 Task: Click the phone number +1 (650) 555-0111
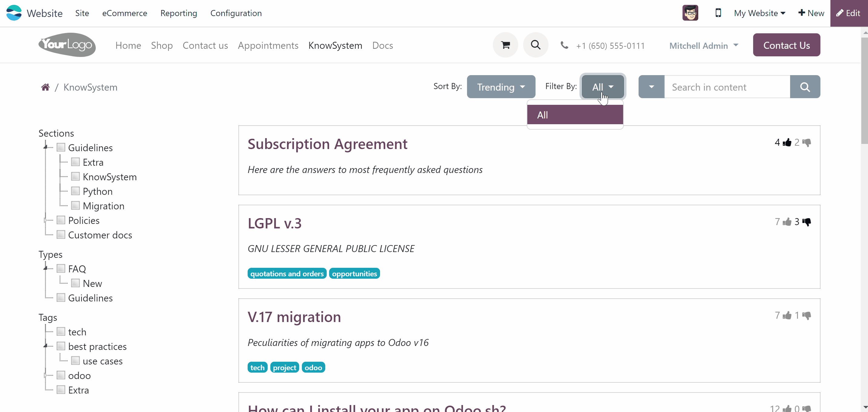pyautogui.click(x=610, y=45)
